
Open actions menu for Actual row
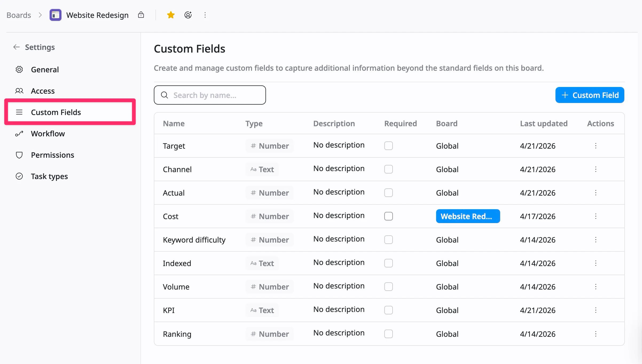pyautogui.click(x=596, y=193)
